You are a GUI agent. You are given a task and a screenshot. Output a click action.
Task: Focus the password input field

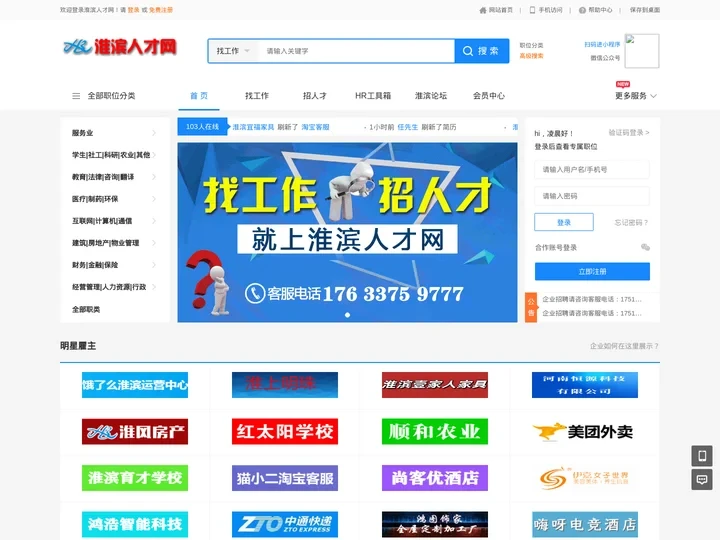pos(592,196)
